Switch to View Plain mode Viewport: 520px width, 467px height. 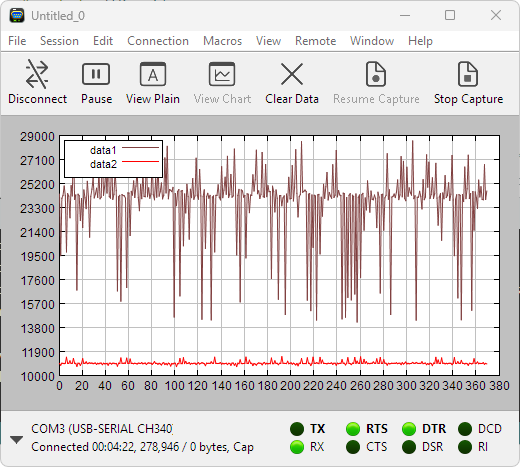[x=153, y=74]
